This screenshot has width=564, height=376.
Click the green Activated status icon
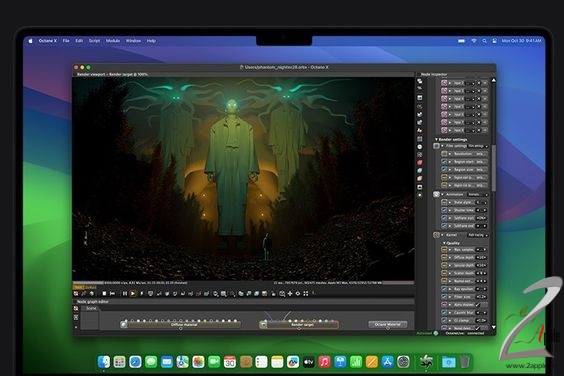point(436,333)
